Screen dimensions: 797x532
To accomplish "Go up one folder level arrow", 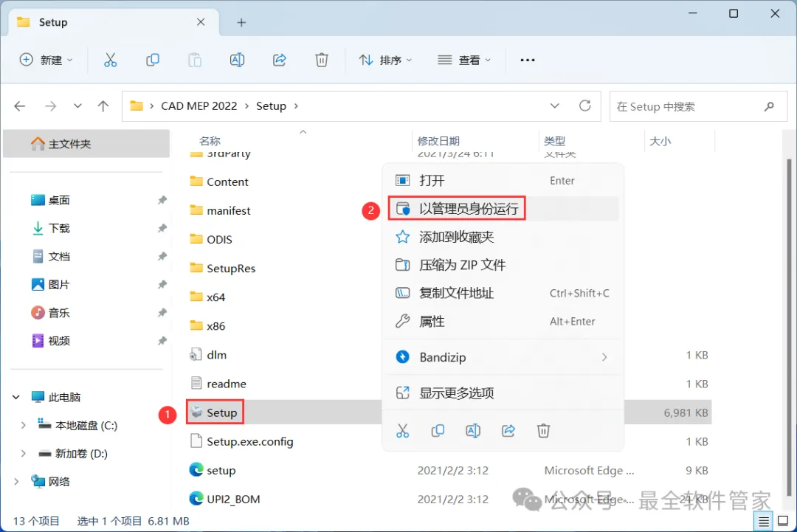I will click(103, 106).
